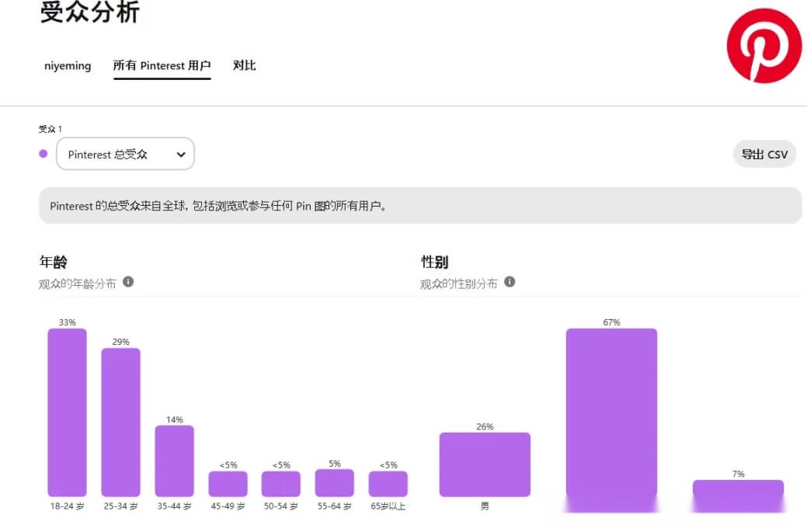Click the Pinterest 的总受众来自全球 description banner

pyautogui.click(x=420, y=205)
